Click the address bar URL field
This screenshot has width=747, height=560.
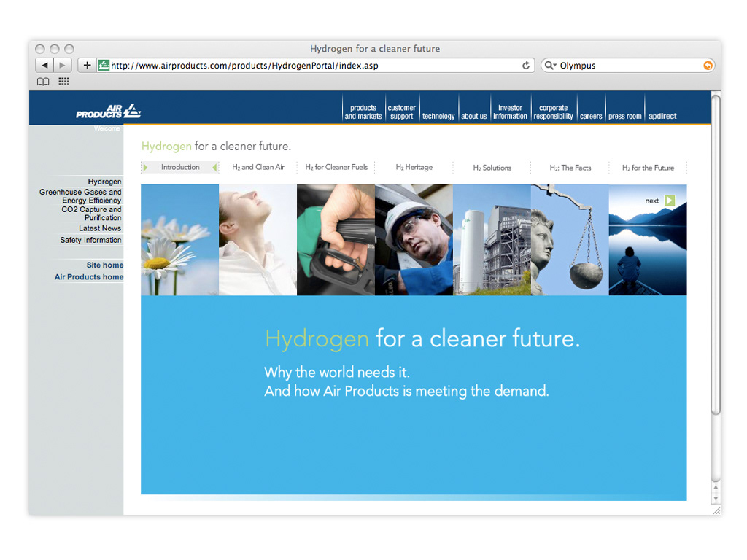pos(315,65)
